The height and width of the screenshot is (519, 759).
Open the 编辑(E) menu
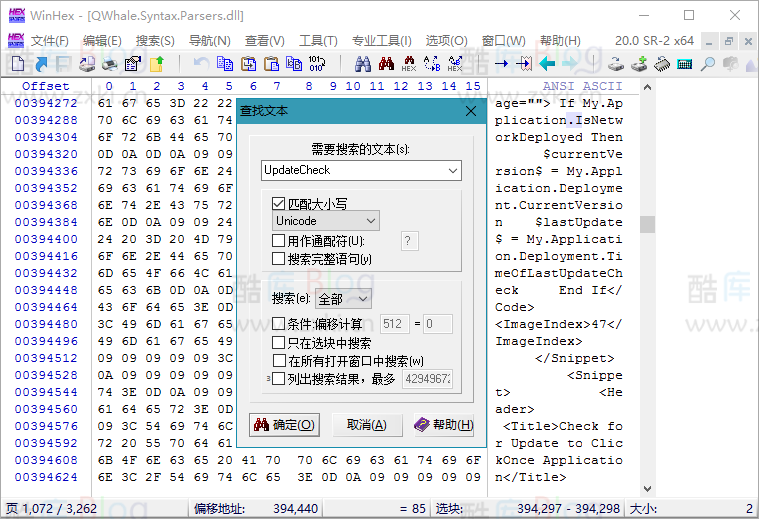click(x=102, y=41)
